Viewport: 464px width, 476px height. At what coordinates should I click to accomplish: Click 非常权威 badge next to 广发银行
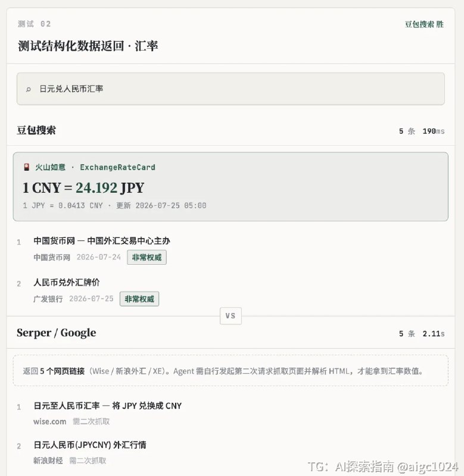(139, 299)
